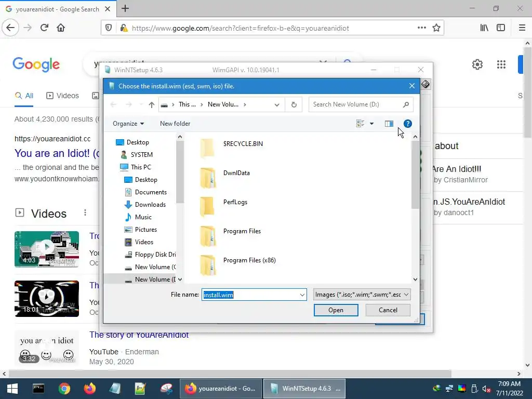532x399 pixels.
Task: Open Videos section three-dot options
Action: [x=85, y=212]
